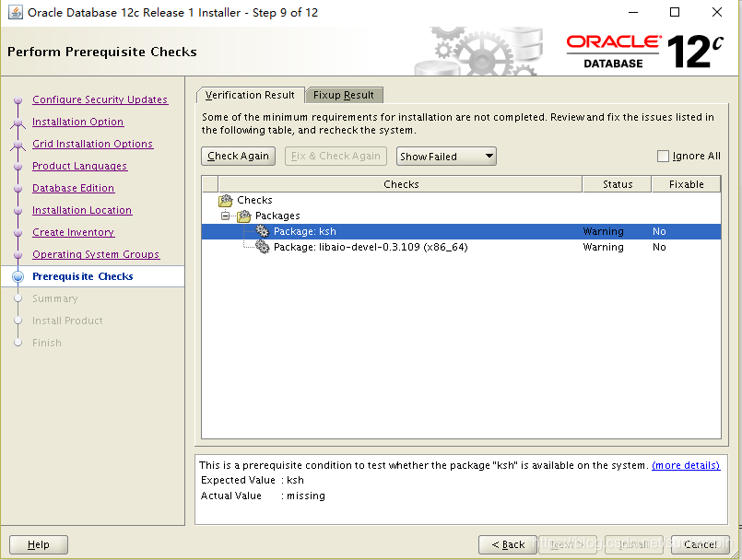Go to Grid Installation Options step
Image resolution: width=742 pixels, height=560 pixels.
pos(92,144)
